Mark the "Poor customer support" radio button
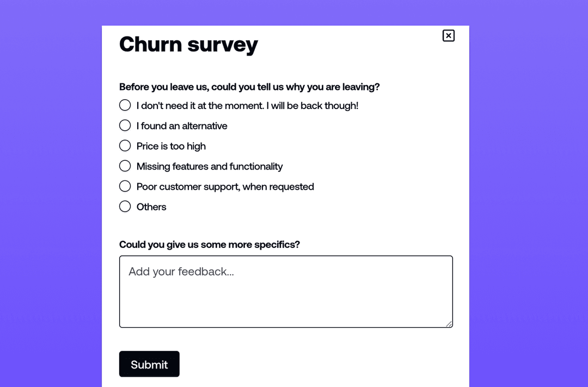Viewport: 588px width, 387px height. pos(125,186)
